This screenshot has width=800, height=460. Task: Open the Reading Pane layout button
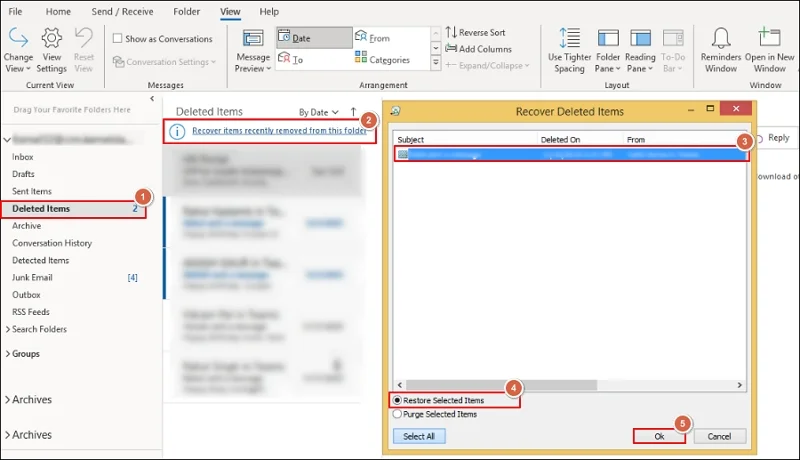tap(640, 50)
